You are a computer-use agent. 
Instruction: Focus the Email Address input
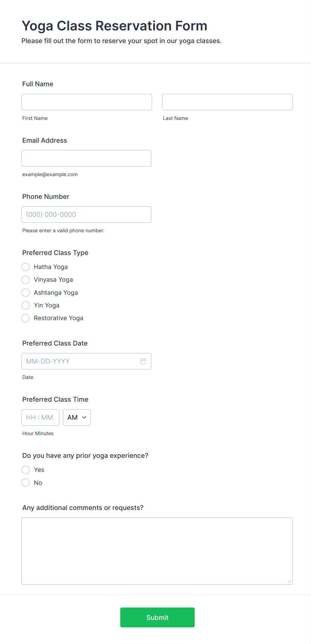[x=86, y=158]
